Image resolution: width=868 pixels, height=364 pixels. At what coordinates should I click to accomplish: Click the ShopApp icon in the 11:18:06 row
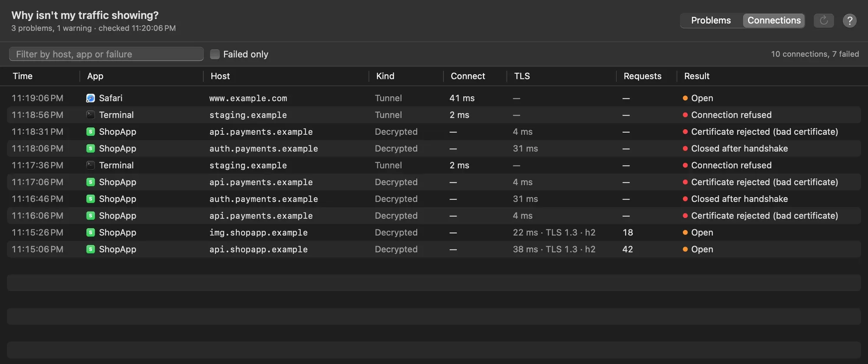click(90, 148)
